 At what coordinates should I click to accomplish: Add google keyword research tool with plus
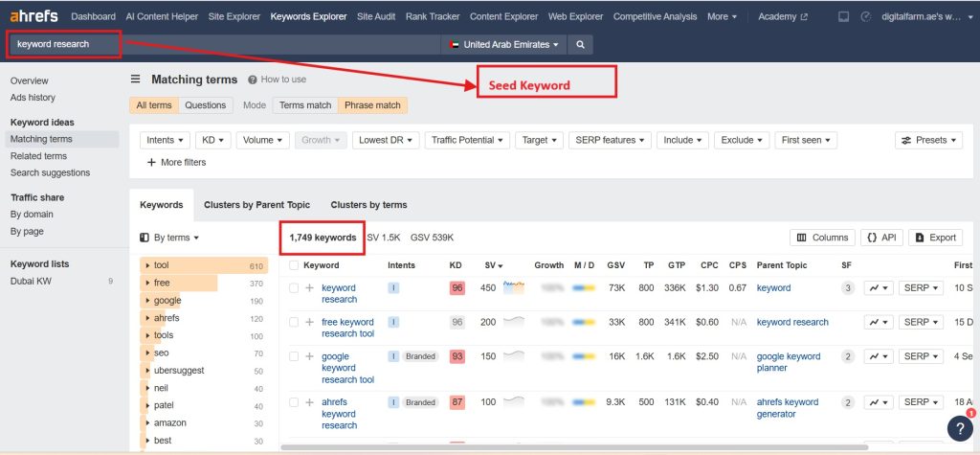pos(309,356)
